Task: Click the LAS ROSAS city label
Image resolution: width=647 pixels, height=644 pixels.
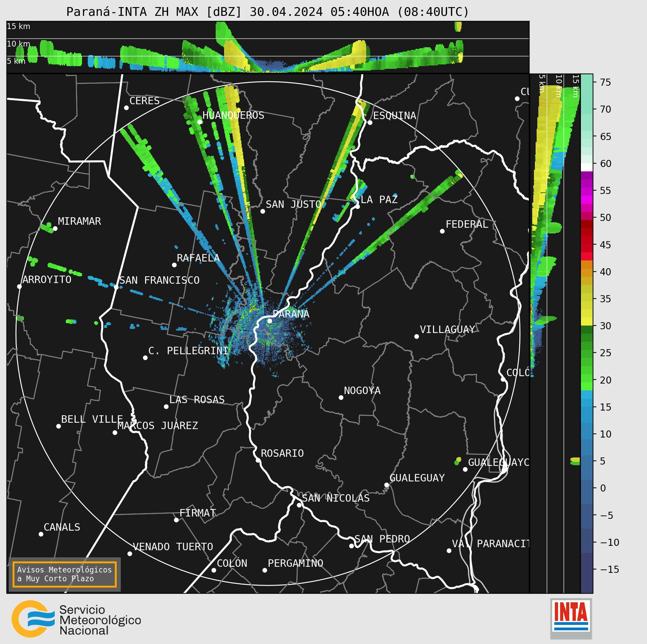Action: pyautogui.click(x=197, y=400)
